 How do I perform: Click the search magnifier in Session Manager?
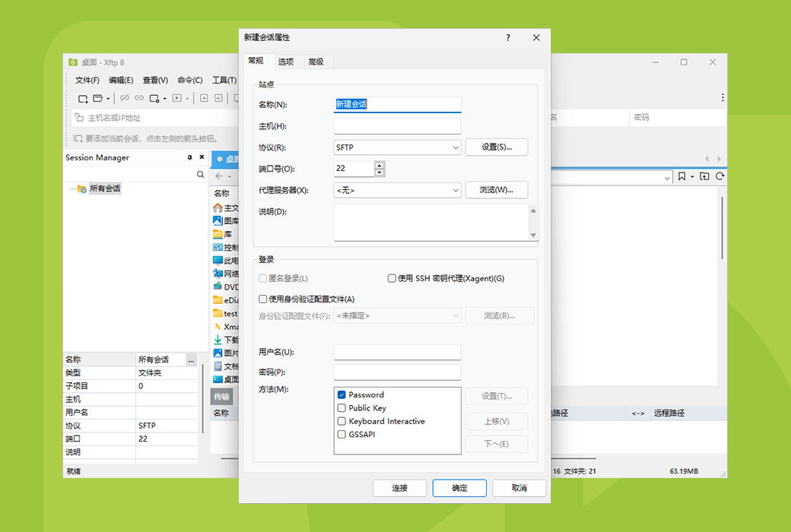[x=200, y=175]
